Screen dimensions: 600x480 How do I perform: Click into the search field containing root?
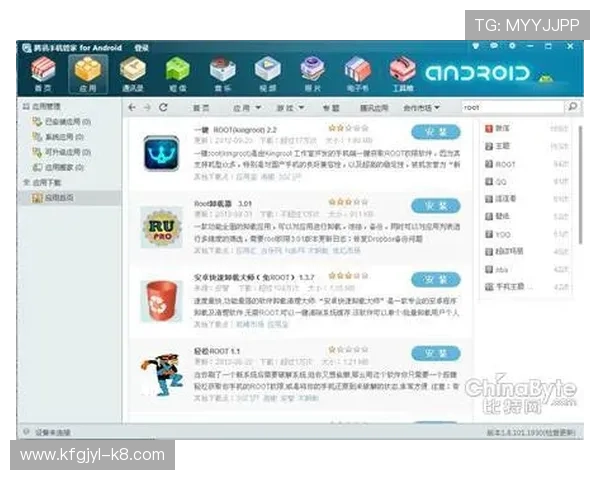coord(513,107)
